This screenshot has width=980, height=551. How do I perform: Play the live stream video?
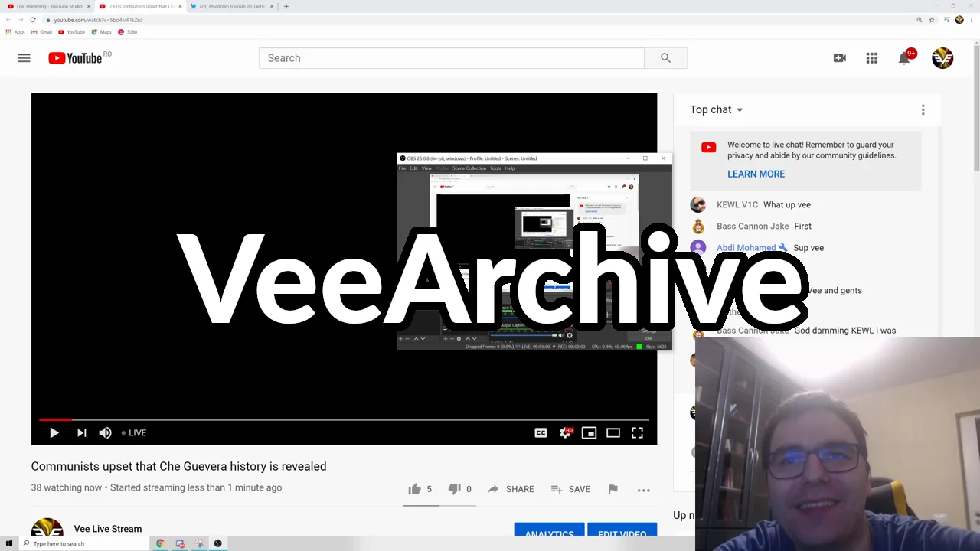click(54, 433)
